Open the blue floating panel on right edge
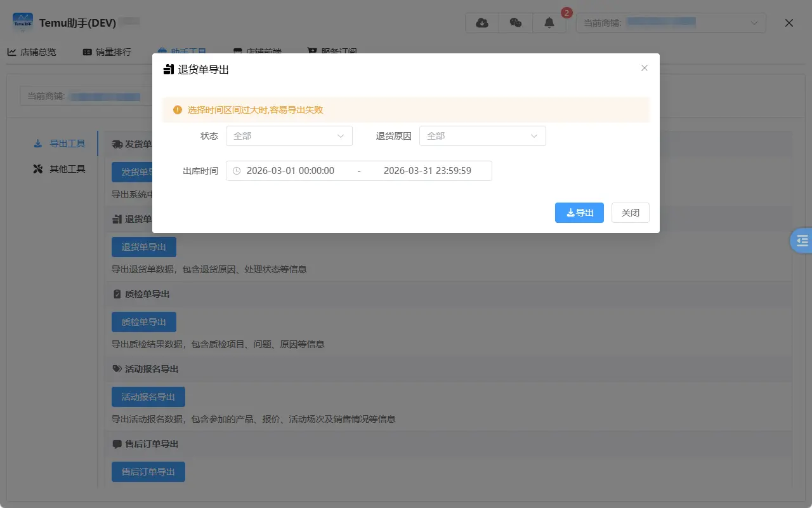The width and height of the screenshot is (812, 508). [x=801, y=241]
